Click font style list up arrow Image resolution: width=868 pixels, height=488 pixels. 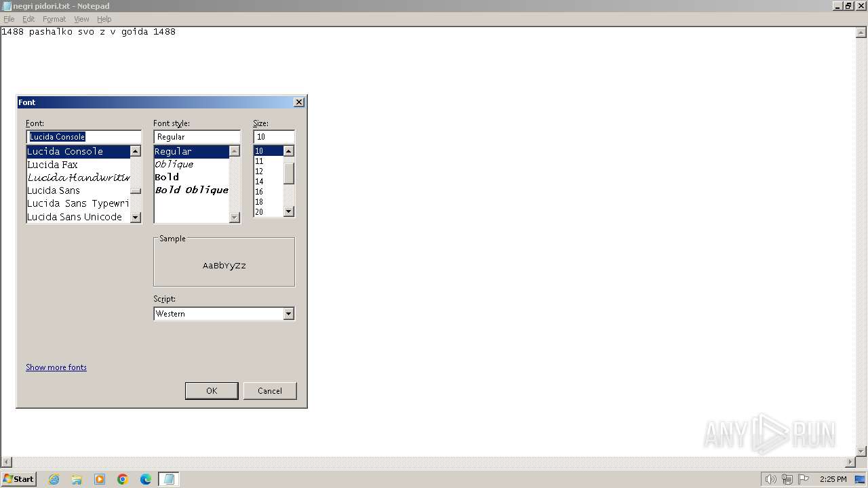tap(235, 151)
